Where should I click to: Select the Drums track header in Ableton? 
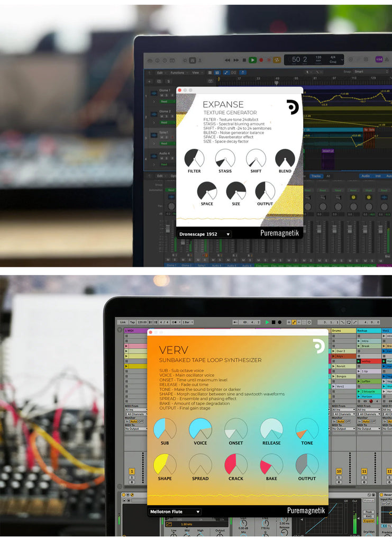pos(343,331)
